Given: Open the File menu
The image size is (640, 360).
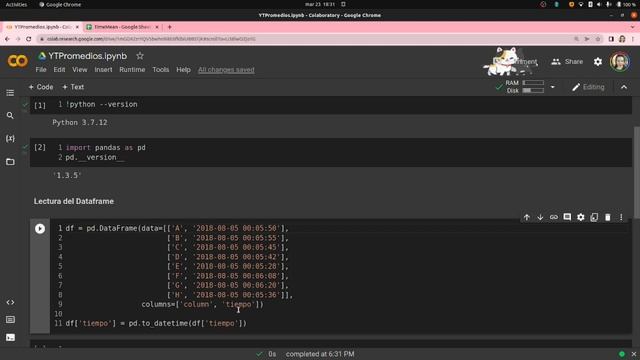Looking at the screenshot, I should [41, 70].
